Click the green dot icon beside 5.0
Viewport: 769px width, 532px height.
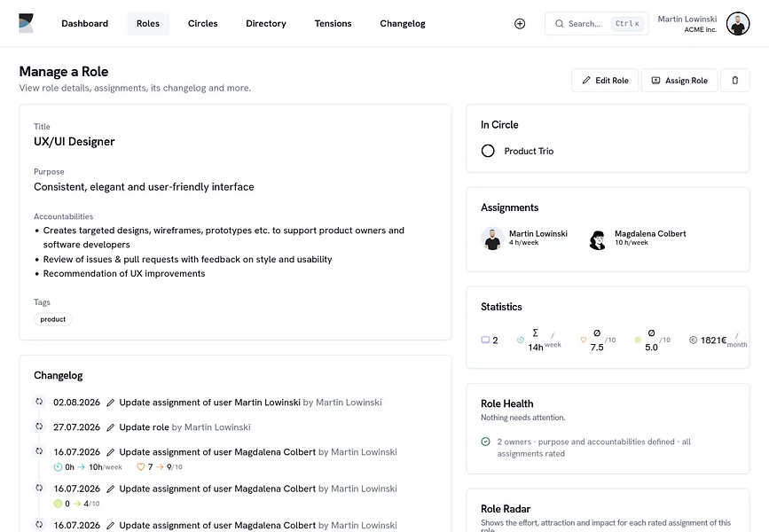coord(638,340)
